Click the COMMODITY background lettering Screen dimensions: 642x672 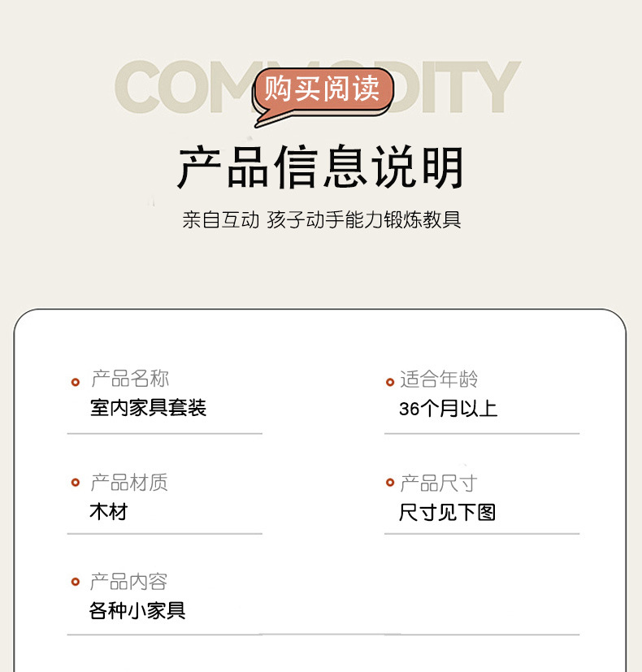(x=317, y=87)
